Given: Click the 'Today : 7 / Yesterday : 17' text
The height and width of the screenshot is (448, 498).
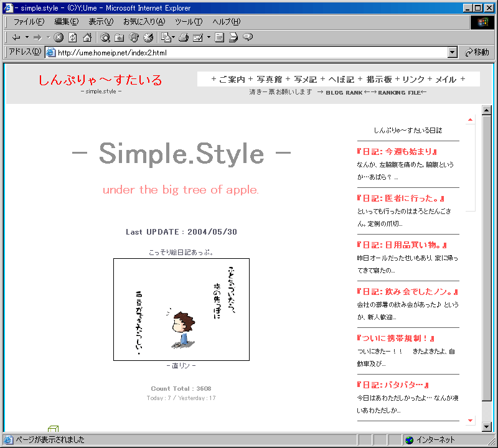Looking at the screenshot, I should (x=181, y=398).
